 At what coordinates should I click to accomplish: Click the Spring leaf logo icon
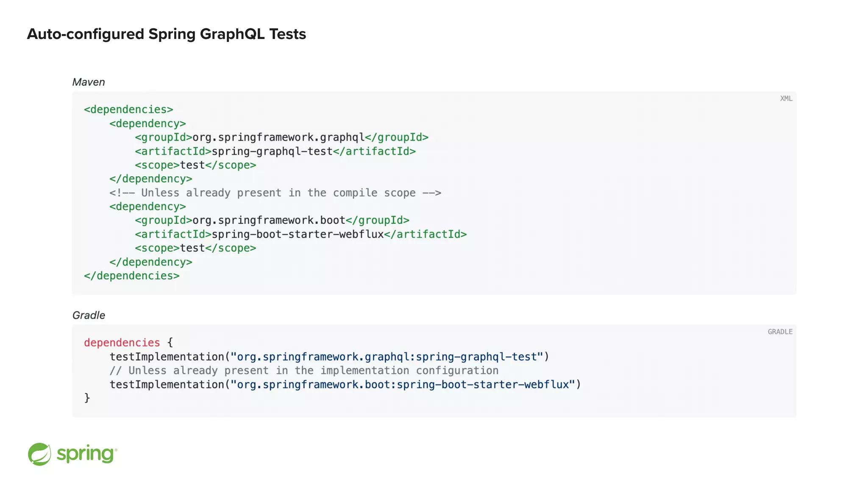tap(39, 454)
